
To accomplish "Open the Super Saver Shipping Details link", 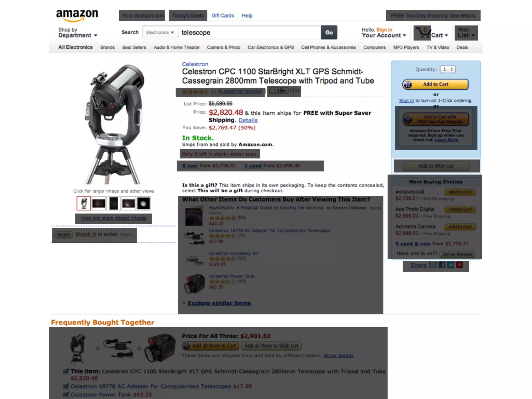I will pyautogui.click(x=248, y=120).
